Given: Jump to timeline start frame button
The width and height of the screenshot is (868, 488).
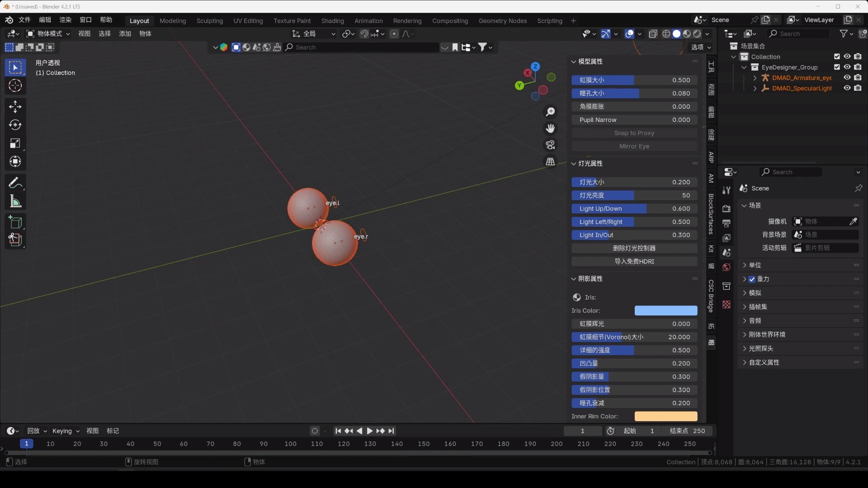Looking at the screenshot, I should click(338, 431).
